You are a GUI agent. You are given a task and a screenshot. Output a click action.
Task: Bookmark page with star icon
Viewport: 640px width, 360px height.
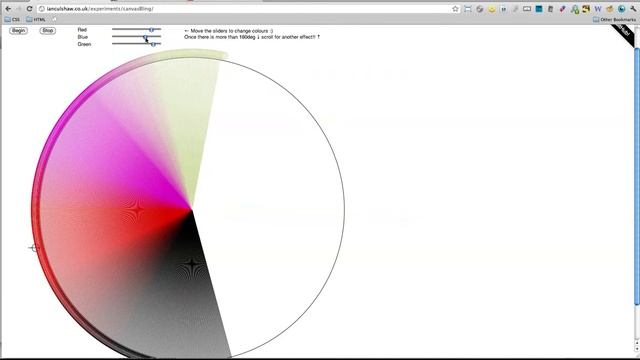click(455, 9)
